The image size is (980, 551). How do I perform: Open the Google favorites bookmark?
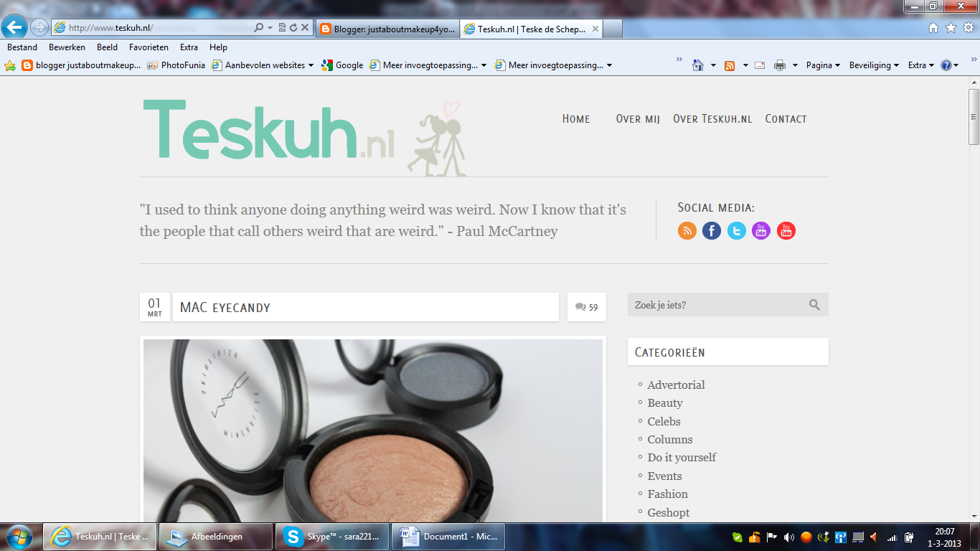coord(342,65)
